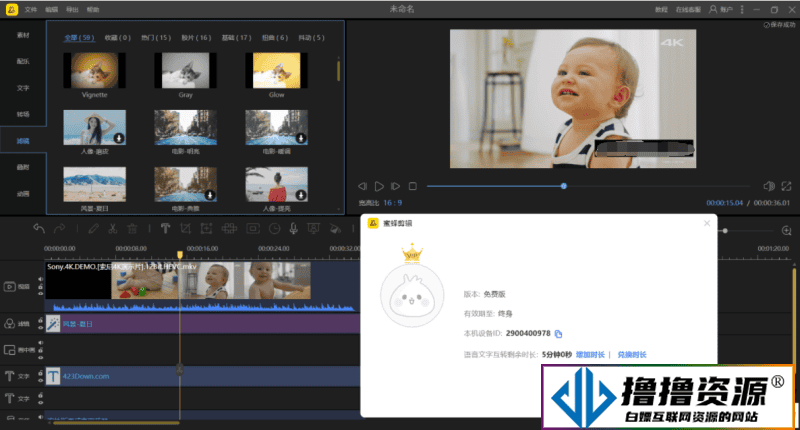Lock the video track

(40, 287)
